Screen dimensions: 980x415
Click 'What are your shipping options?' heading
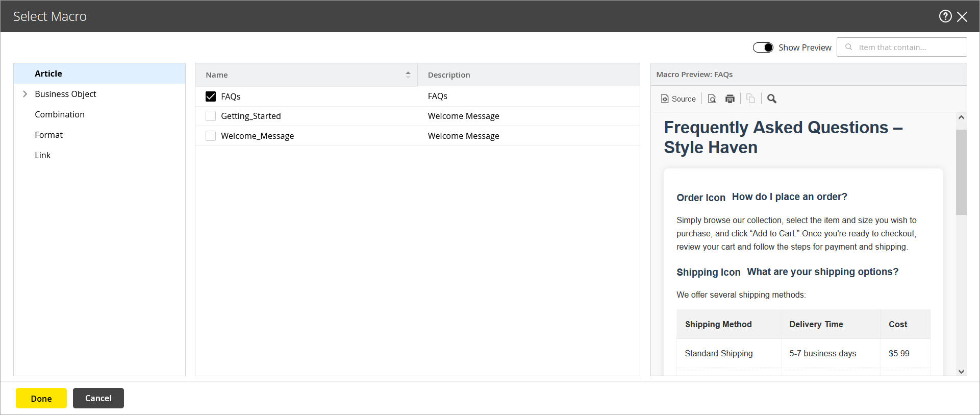click(x=822, y=272)
